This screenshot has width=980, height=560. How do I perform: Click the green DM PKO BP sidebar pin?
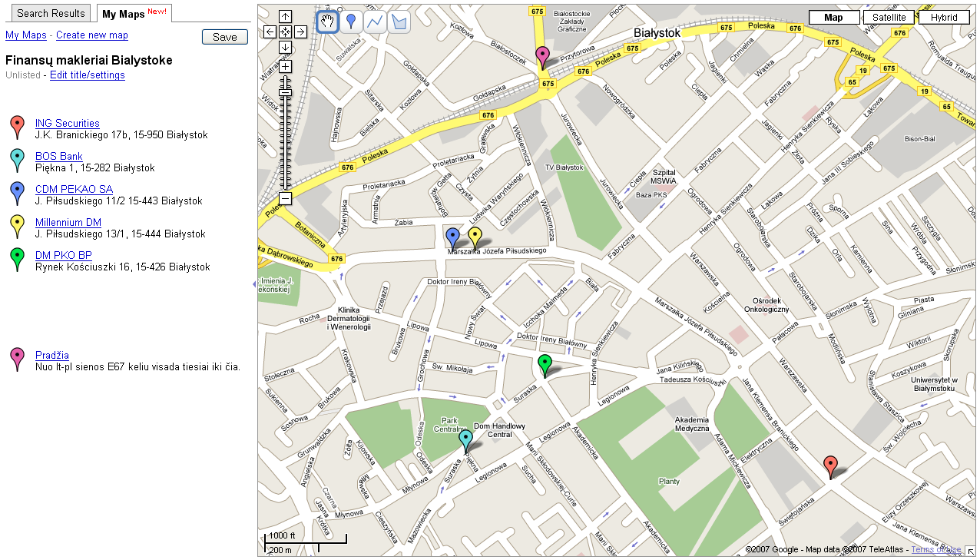pyautogui.click(x=17, y=260)
